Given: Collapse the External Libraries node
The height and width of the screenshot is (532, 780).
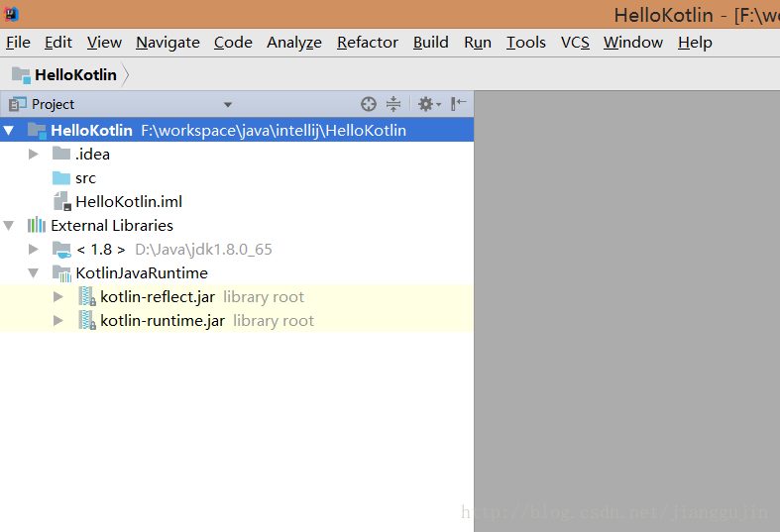Looking at the screenshot, I should click(9, 226).
